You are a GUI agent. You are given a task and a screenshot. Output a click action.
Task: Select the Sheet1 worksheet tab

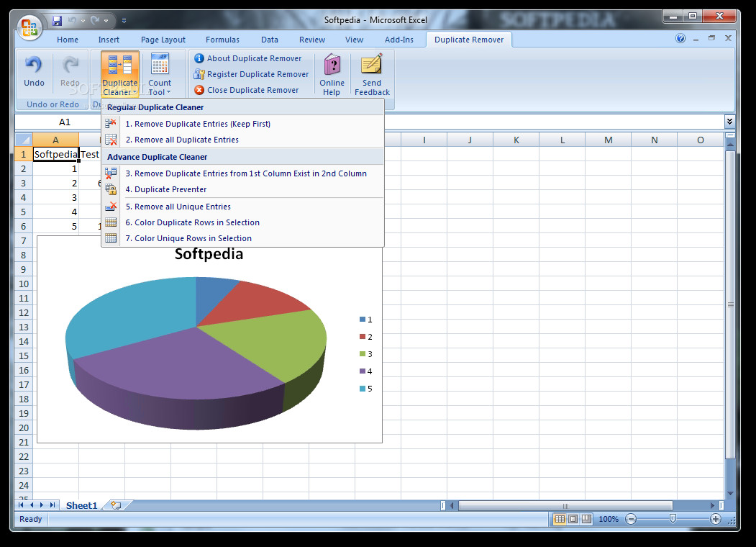click(x=81, y=505)
